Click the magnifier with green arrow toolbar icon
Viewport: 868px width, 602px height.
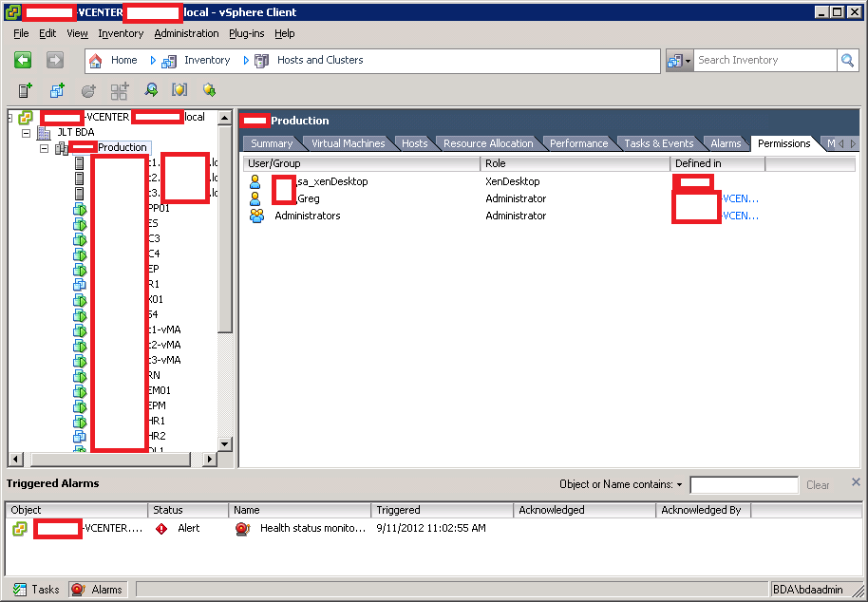coord(151,90)
